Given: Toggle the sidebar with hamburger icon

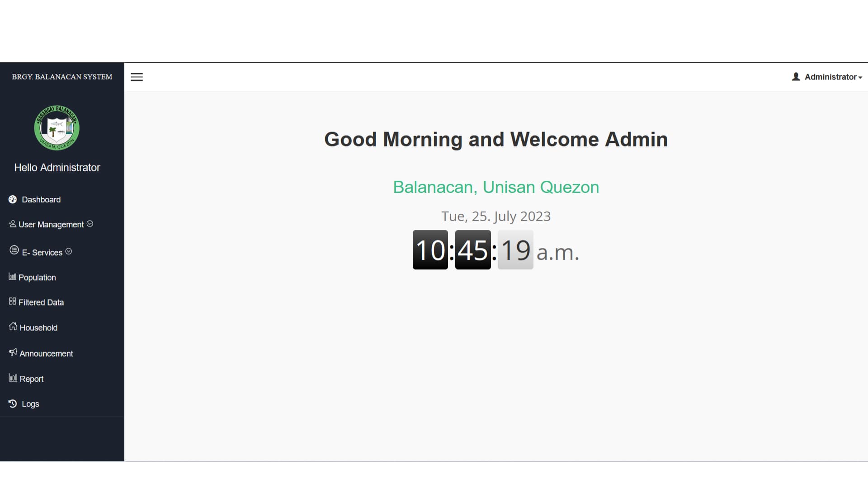Looking at the screenshot, I should click(x=137, y=77).
